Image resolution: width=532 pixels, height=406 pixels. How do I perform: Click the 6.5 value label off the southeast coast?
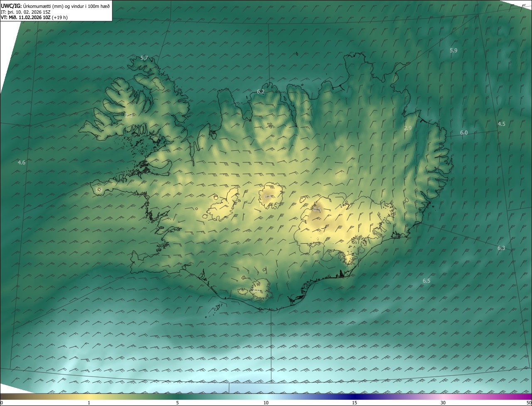[x=426, y=281]
